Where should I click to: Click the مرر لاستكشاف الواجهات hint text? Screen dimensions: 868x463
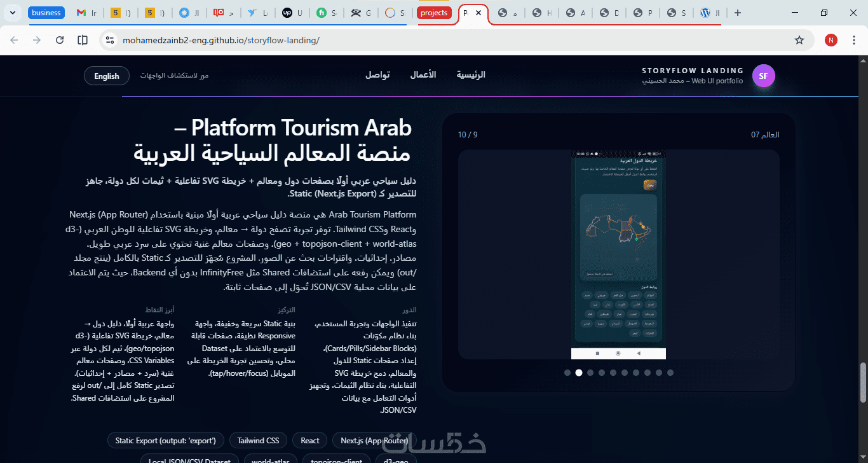coord(174,76)
